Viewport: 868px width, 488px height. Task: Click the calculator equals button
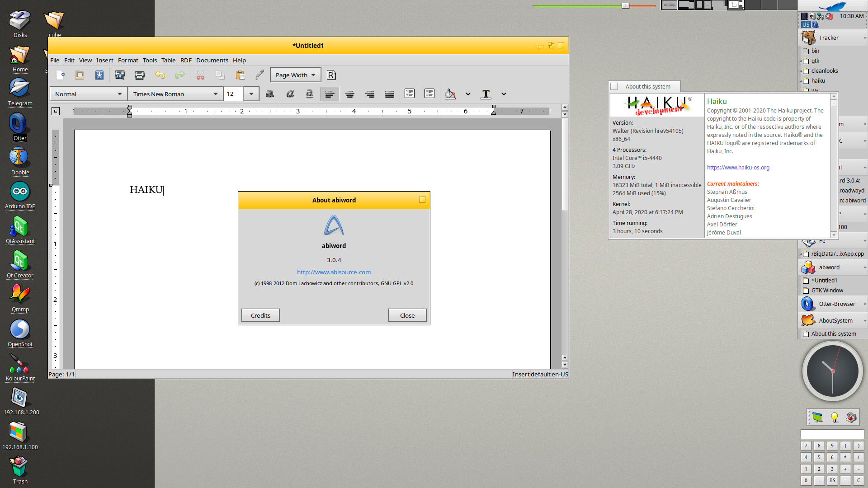point(845,481)
